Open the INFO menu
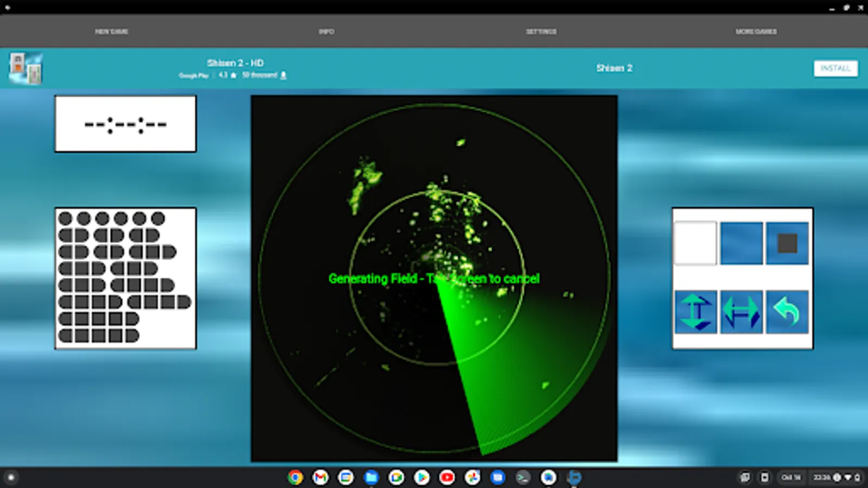 tap(326, 31)
